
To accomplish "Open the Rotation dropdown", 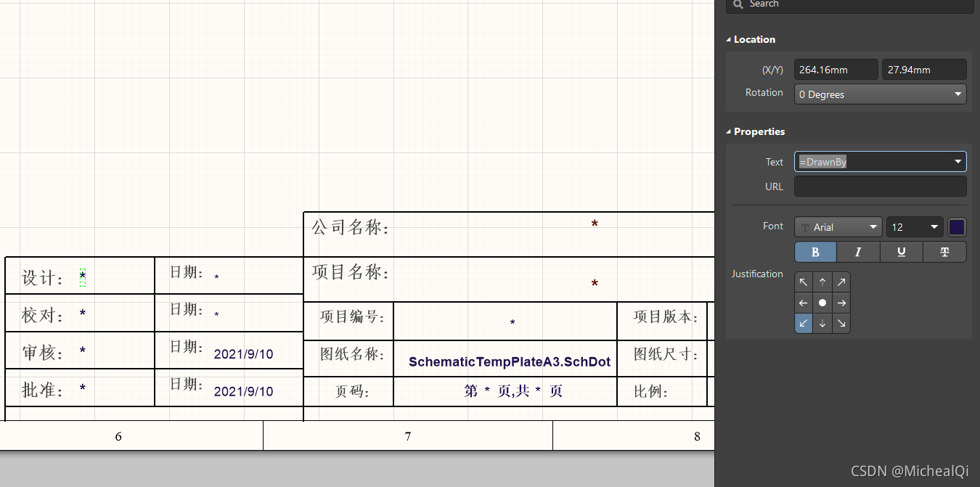I will 880,94.
